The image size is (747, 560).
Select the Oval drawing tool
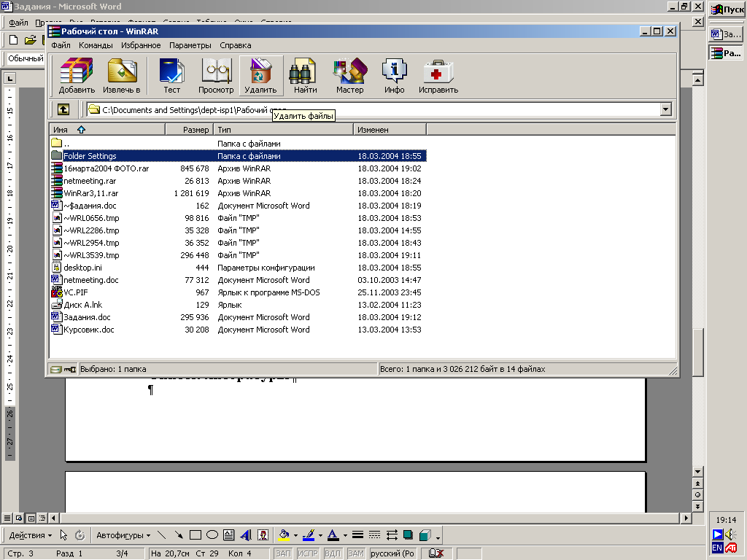[212, 535]
